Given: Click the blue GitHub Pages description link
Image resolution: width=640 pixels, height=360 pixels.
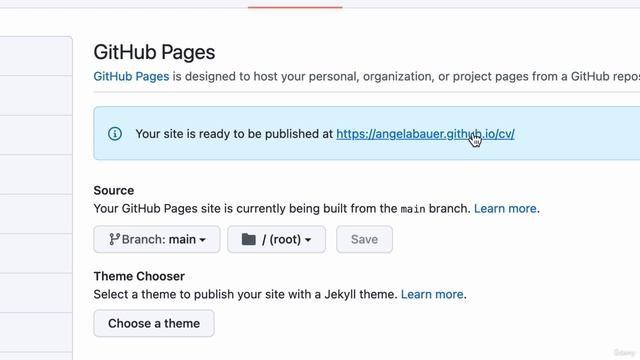Looking at the screenshot, I should pos(131,76).
